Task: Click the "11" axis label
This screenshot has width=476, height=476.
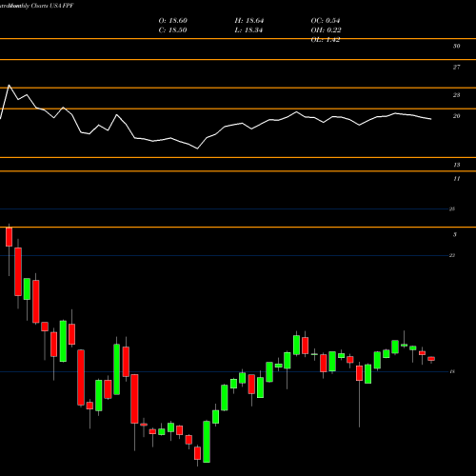Action: (x=456, y=179)
